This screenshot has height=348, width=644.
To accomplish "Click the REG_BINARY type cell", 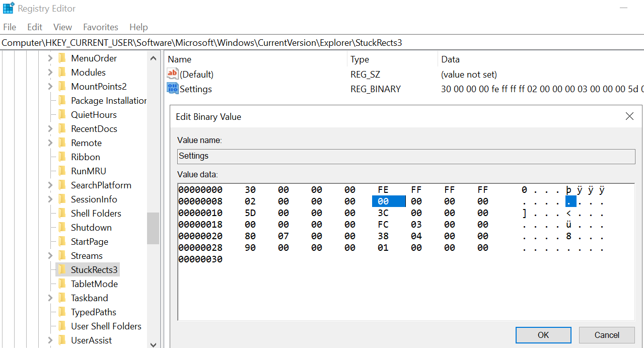I will pyautogui.click(x=376, y=89).
